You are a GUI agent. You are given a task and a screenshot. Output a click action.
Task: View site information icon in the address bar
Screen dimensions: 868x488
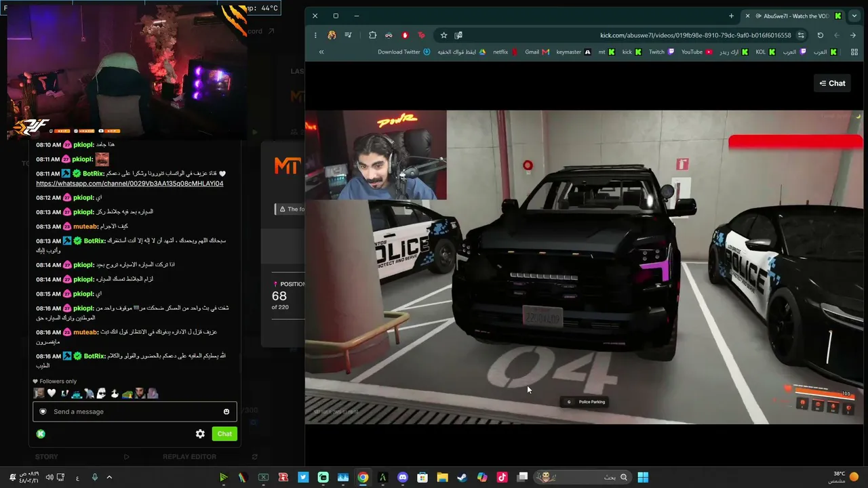(801, 35)
